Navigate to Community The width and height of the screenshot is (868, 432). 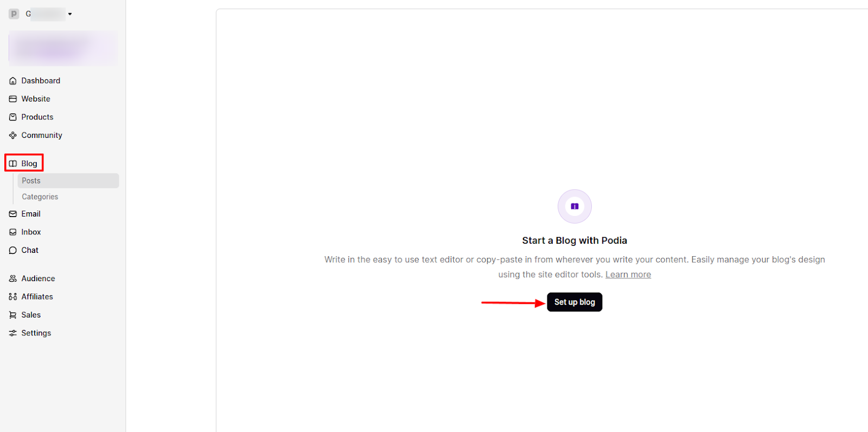[42, 135]
